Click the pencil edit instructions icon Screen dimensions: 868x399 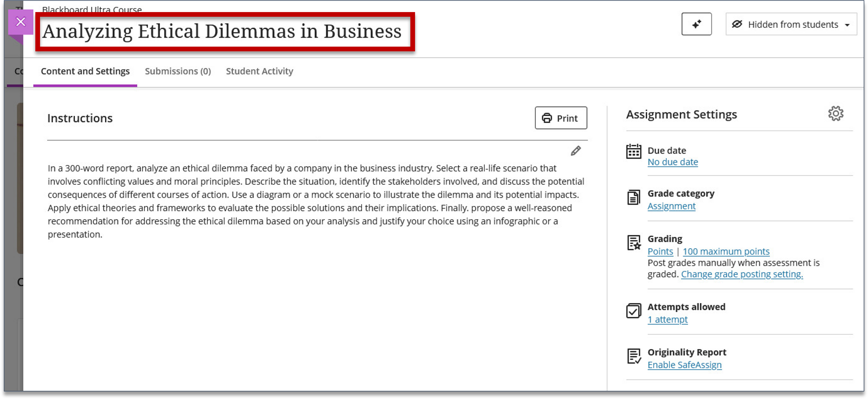(576, 151)
